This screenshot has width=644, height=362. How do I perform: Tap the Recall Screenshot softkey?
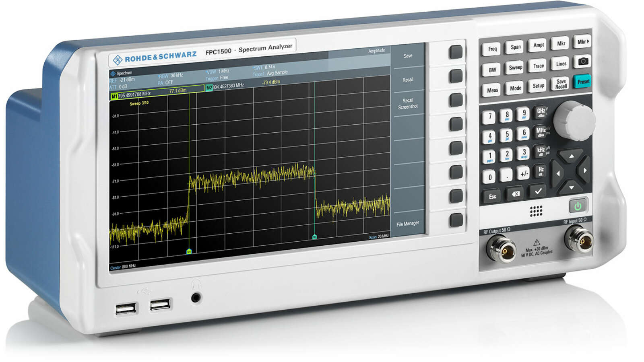point(408,103)
